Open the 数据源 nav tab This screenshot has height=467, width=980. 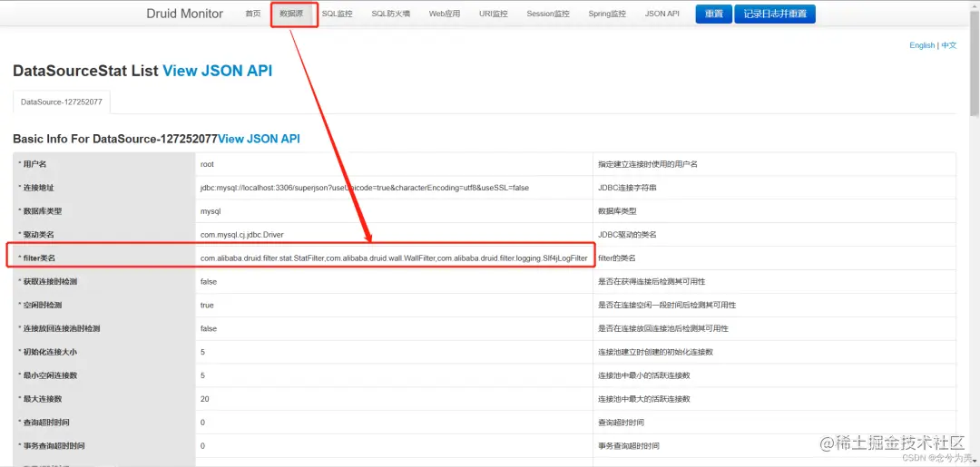point(291,14)
